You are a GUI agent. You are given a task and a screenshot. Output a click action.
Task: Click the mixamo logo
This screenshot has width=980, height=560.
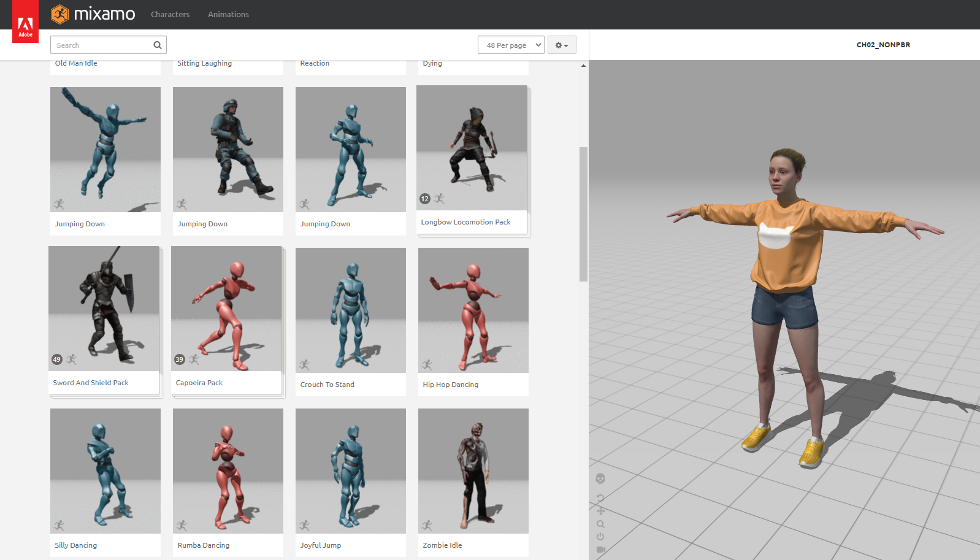pyautogui.click(x=93, y=14)
